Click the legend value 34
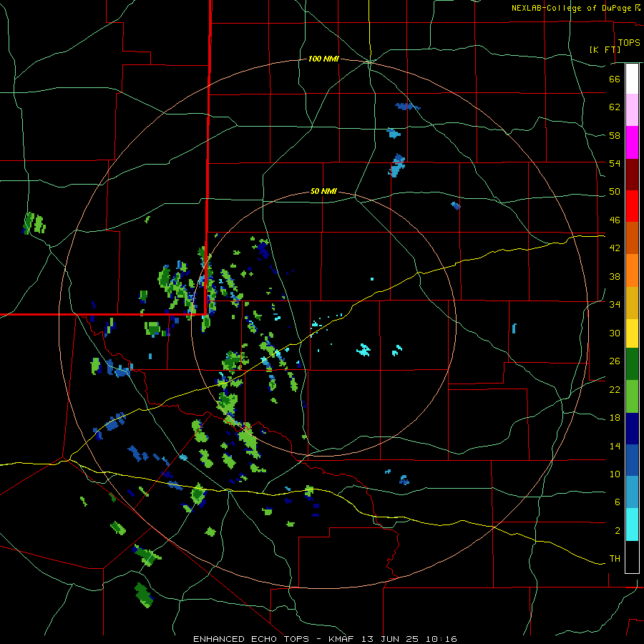Screen dimensions: 644x644 (615, 304)
